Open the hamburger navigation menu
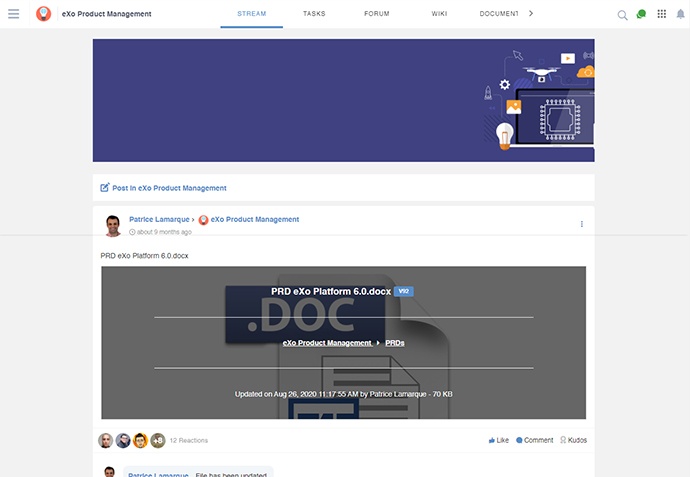This screenshot has height=477, width=690. [14, 14]
